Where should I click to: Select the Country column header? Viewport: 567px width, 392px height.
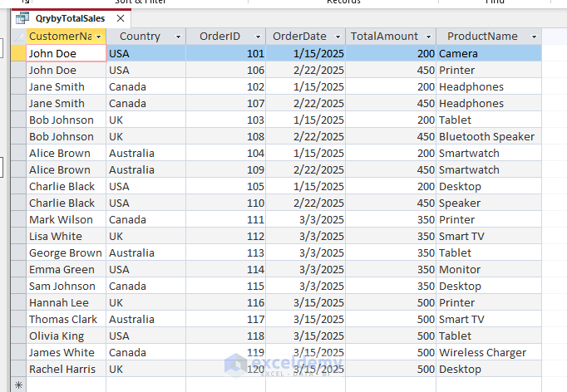(140, 37)
